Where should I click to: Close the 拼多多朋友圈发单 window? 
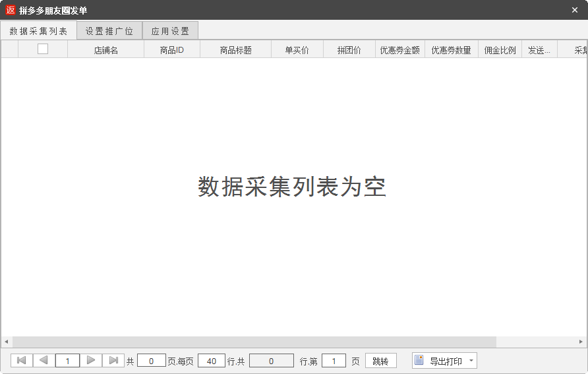tap(575, 10)
